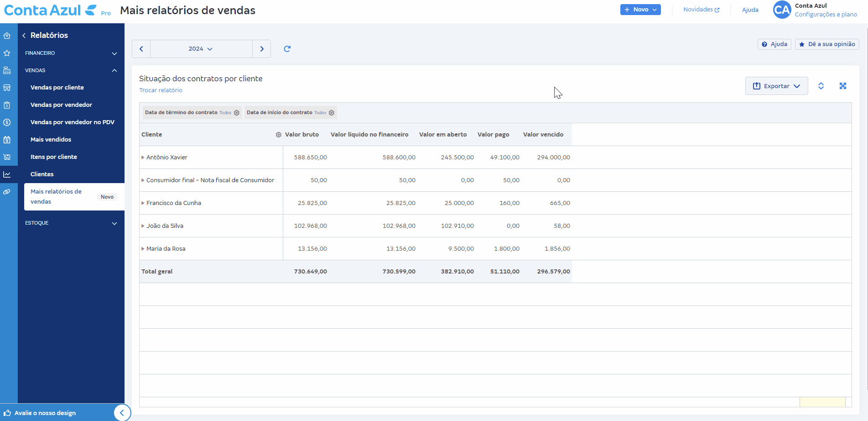Open the cart inventory icon

[7, 157]
